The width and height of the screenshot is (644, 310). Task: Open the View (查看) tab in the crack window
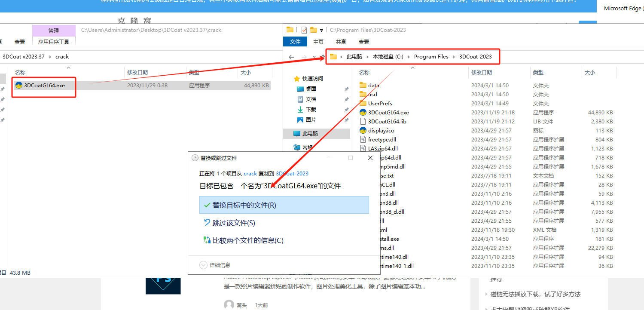[x=20, y=42]
